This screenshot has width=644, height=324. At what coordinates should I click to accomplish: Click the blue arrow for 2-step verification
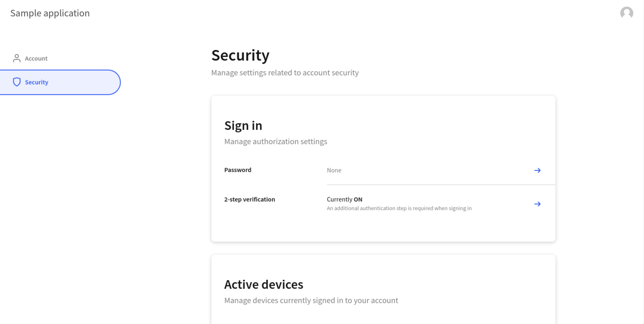[537, 204]
